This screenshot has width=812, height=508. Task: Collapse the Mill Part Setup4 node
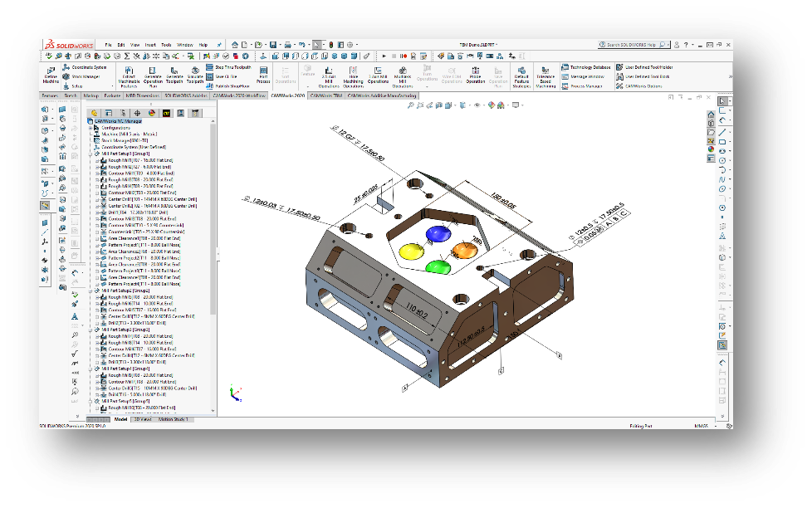pos(90,369)
